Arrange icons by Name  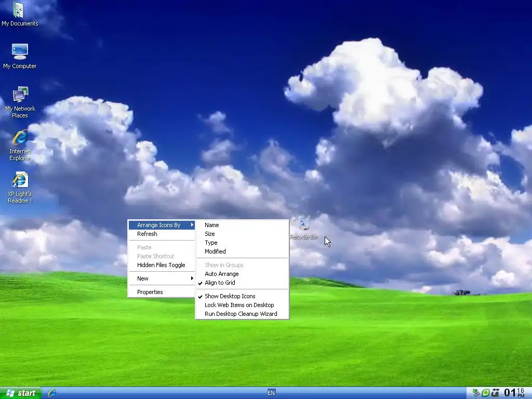coord(242,225)
